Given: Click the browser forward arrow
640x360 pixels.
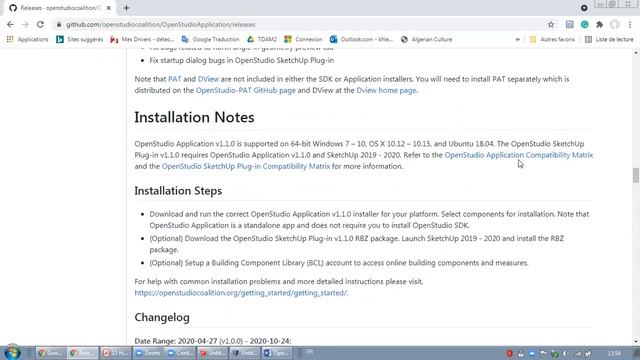Looking at the screenshot, I should (x=25, y=24).
